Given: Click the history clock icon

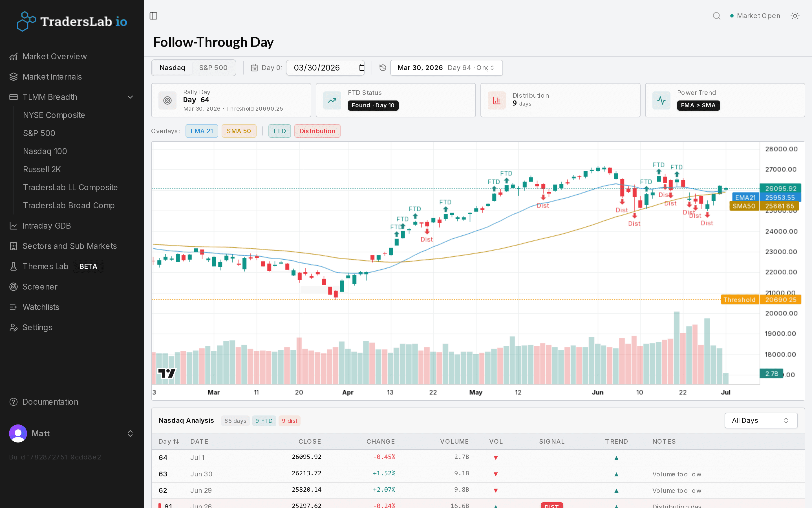Looking at the screenshot, I should 383,68.
